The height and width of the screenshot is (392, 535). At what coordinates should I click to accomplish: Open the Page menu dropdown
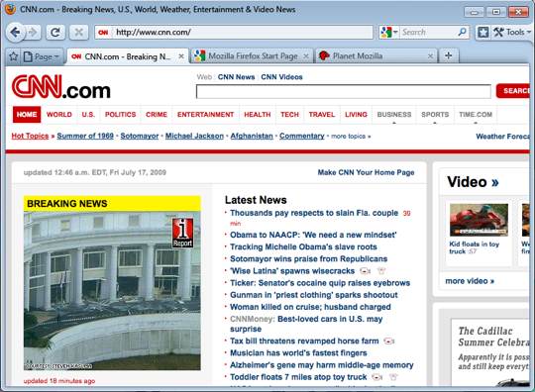[x=42, y=56]
